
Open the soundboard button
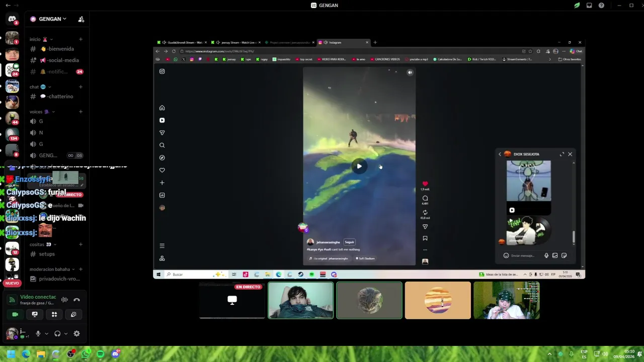[x=73, y=314]
